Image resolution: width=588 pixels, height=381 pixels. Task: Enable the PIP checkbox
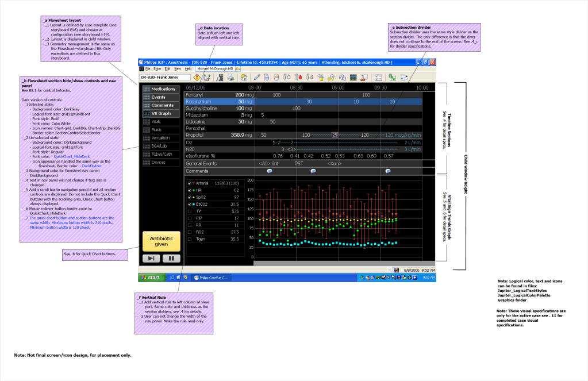[190, 218]
